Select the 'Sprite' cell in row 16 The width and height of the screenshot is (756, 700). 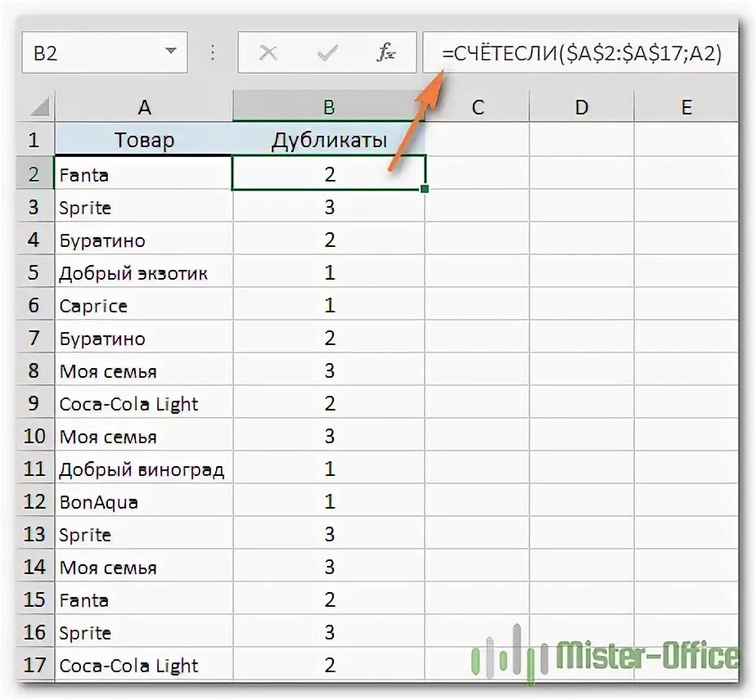144,631
